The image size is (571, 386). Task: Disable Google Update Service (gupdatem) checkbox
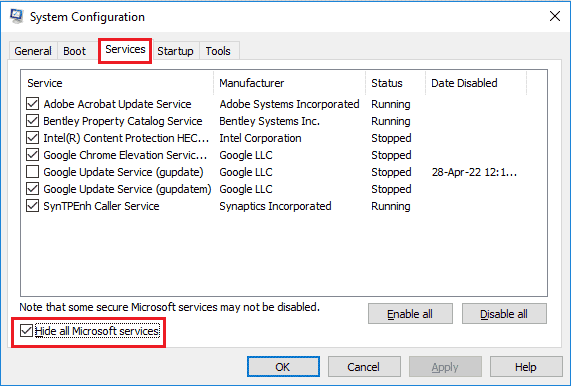point(32,189)
